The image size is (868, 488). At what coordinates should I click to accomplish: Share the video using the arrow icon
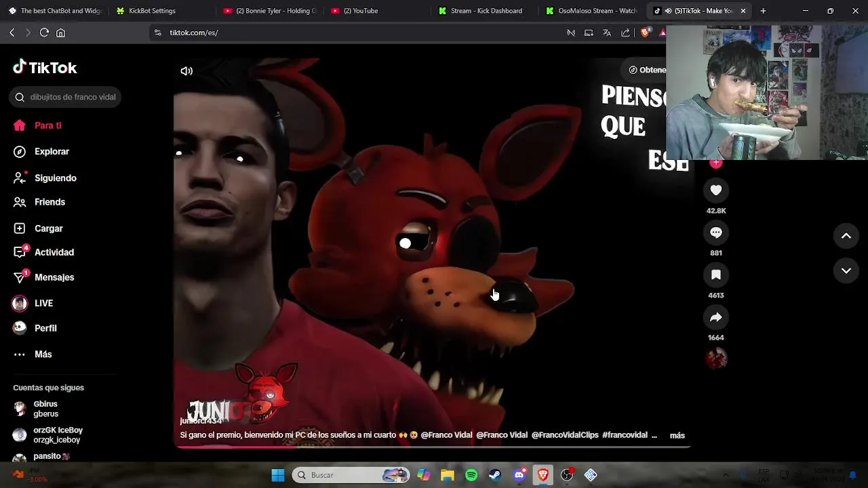coord(716,317)
